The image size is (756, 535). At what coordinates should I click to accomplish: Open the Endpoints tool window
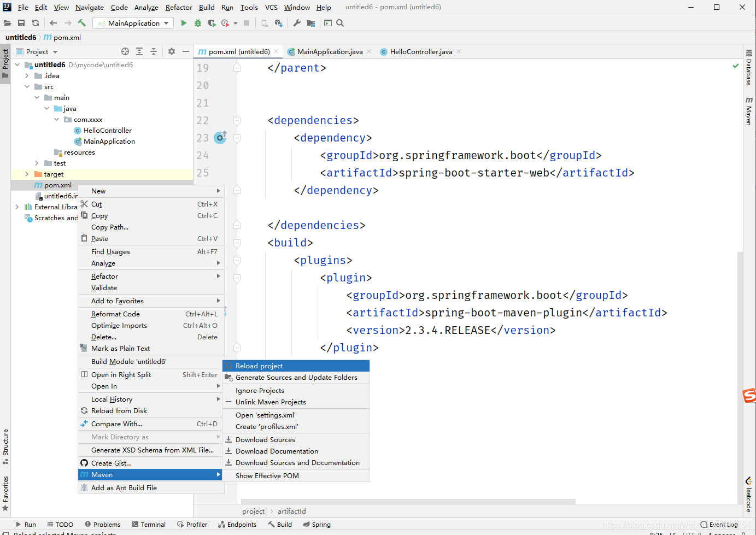tap(237, 524)
